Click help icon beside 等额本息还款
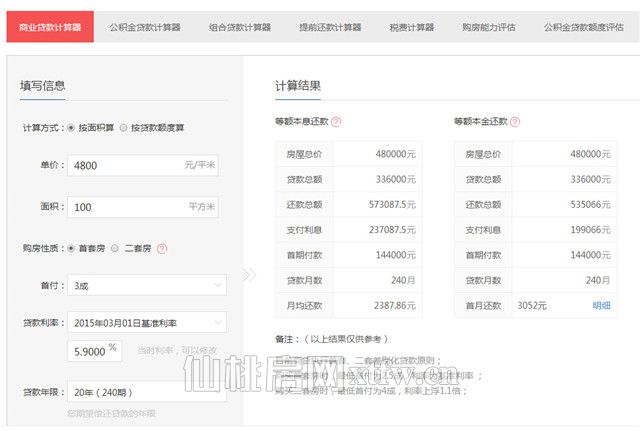 coord(336,122)
